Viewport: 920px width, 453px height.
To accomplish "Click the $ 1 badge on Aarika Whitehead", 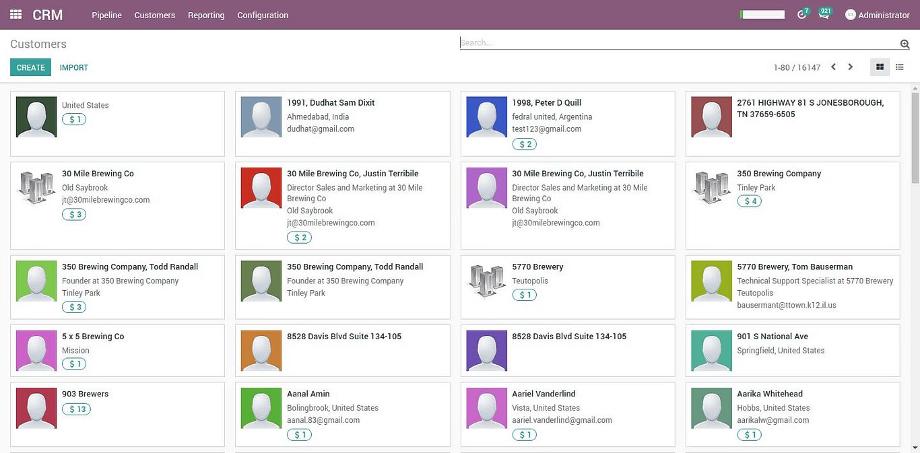I will tap(749, 435).
